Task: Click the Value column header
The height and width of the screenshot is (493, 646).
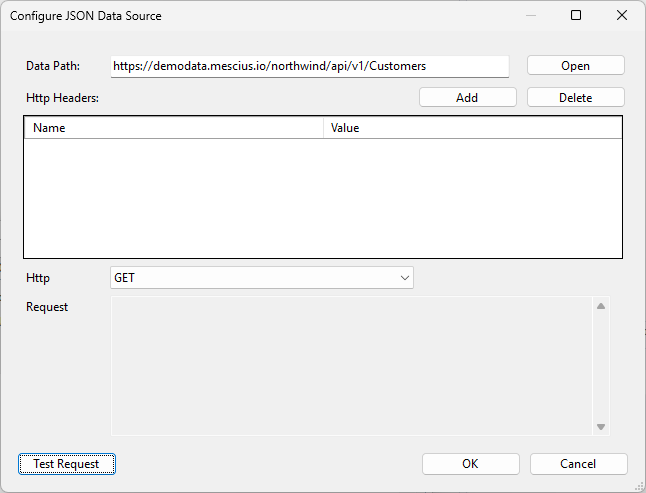Action: pos(472,128)
